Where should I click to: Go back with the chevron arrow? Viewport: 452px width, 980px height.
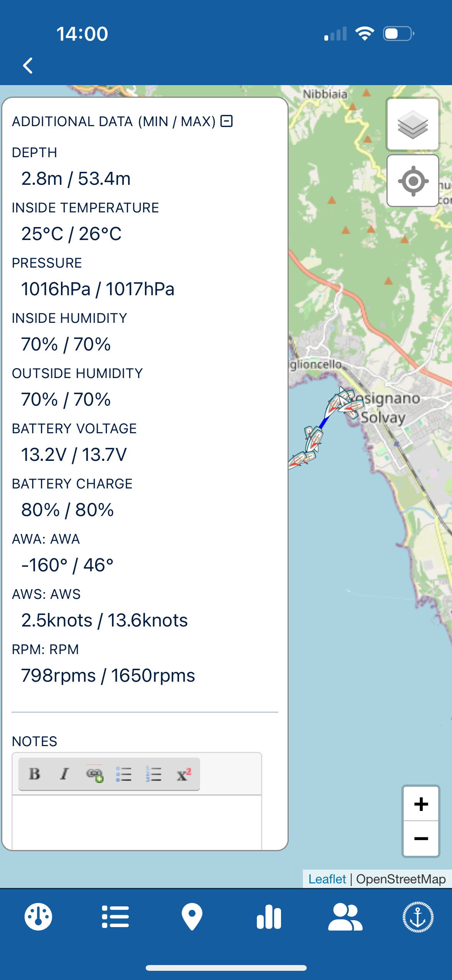coord(28,66)
